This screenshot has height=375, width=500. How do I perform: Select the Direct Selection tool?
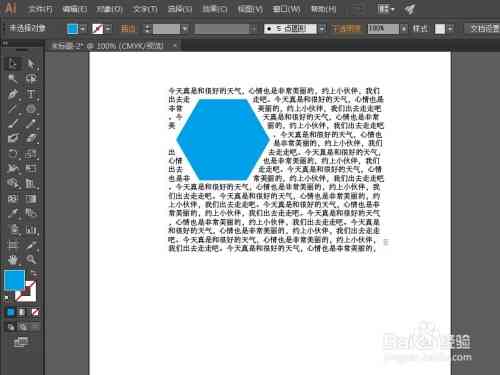[x=31, y=63]
